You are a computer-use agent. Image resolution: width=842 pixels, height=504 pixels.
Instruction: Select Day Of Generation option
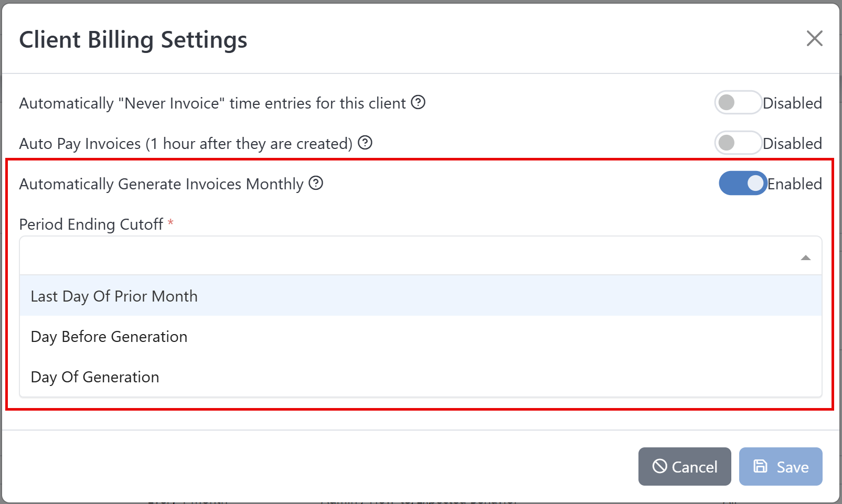pyautogui.click(x=95, y=377)
